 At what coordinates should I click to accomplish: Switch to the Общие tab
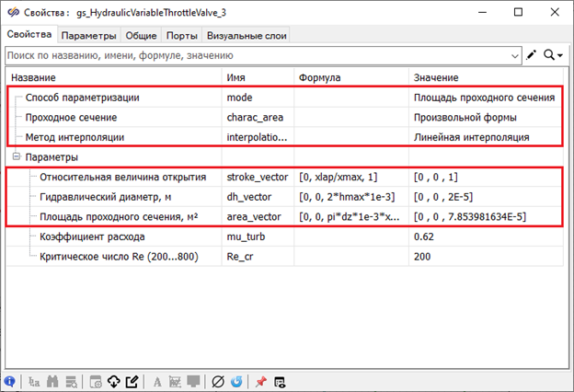(142, 36)
